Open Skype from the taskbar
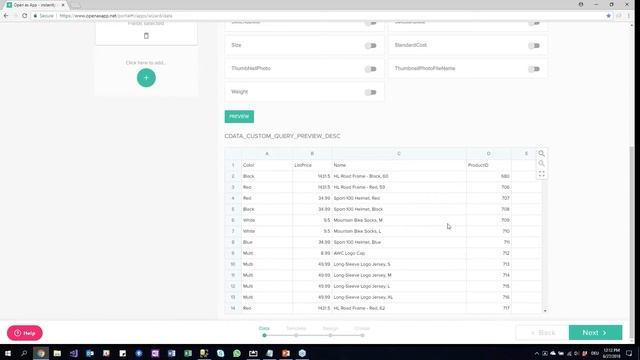Image resolution: width=640 pixels, height=360 pixels. [220, 353]
